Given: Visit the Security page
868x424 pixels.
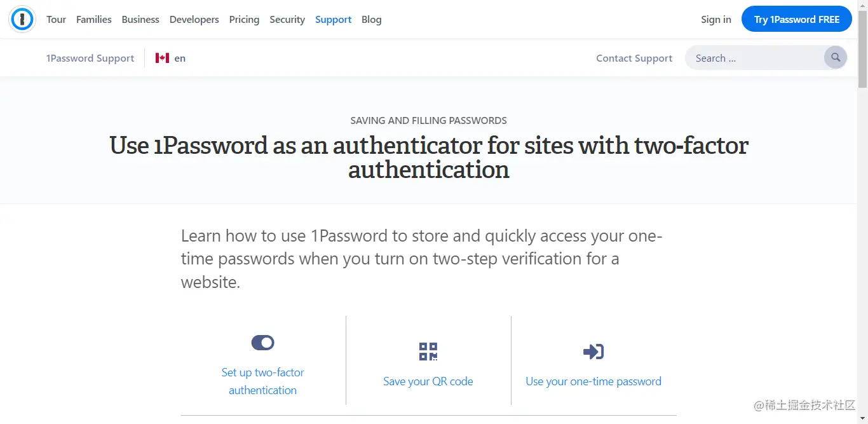Looking at the screenshot, I should 287,20.
